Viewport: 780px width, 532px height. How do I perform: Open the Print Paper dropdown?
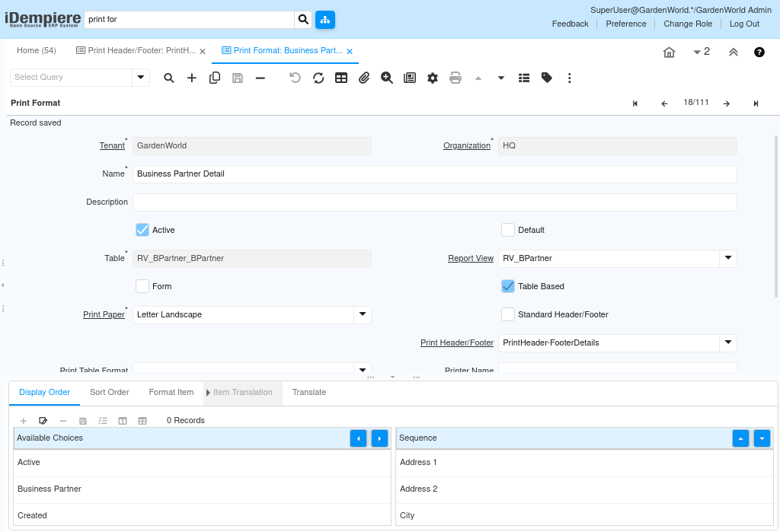[363, 314]
